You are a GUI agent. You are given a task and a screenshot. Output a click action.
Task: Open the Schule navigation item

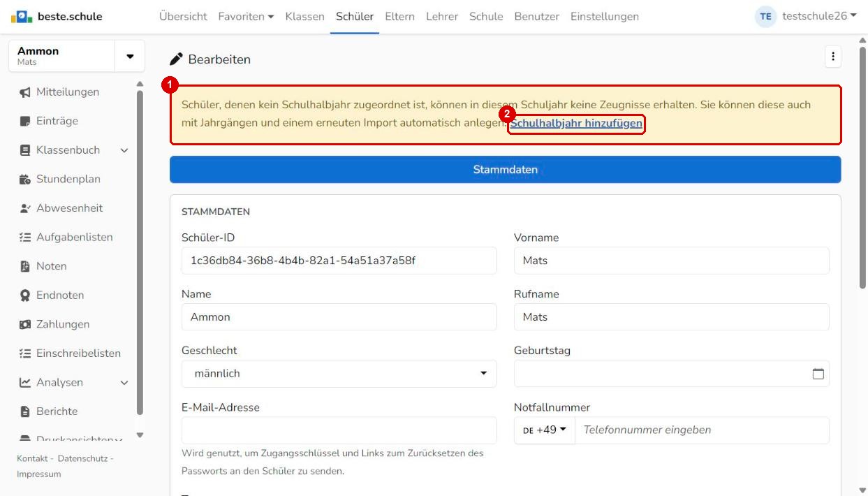486,16
